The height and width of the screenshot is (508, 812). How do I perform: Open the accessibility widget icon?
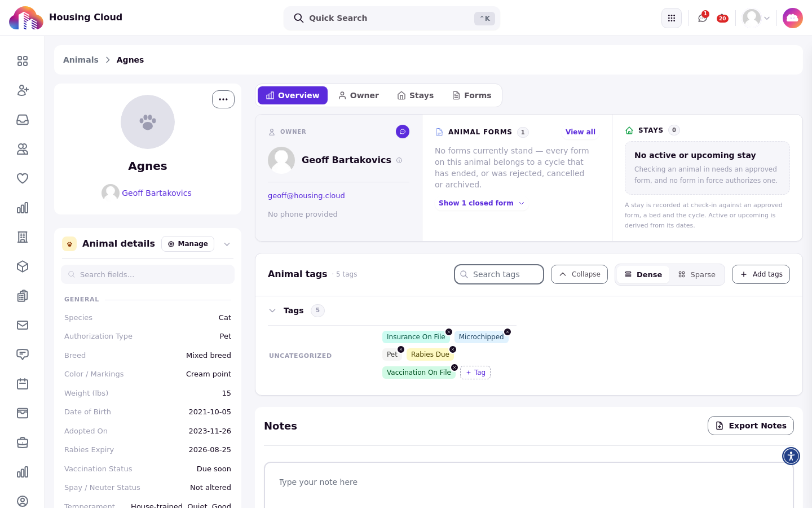coord(791,456)
